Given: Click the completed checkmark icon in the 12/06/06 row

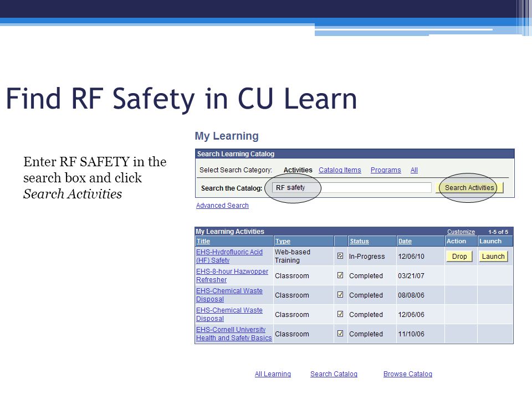Looking at the screenshot, I should click(x=340, y=314).
